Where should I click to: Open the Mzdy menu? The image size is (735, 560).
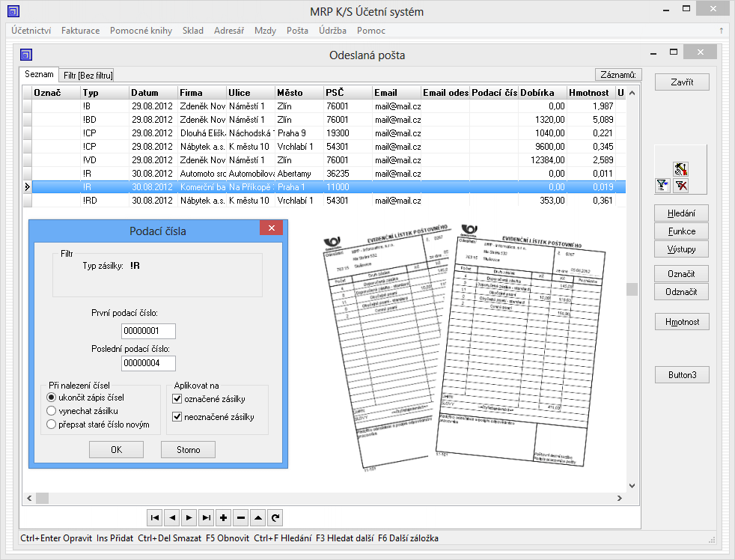(x=265, y=31)
